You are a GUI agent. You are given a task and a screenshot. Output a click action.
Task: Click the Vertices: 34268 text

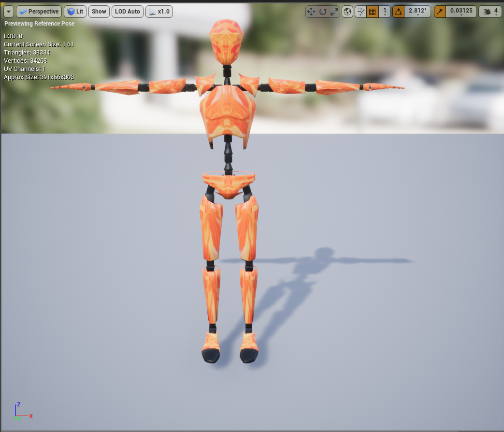[x=26, y=61]
